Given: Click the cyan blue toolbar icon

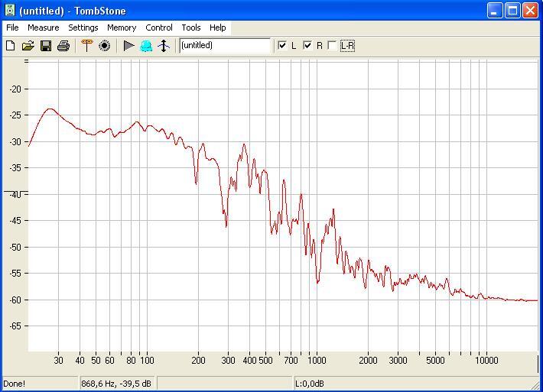Looking at the screenshot, I should tap(146, 46).
